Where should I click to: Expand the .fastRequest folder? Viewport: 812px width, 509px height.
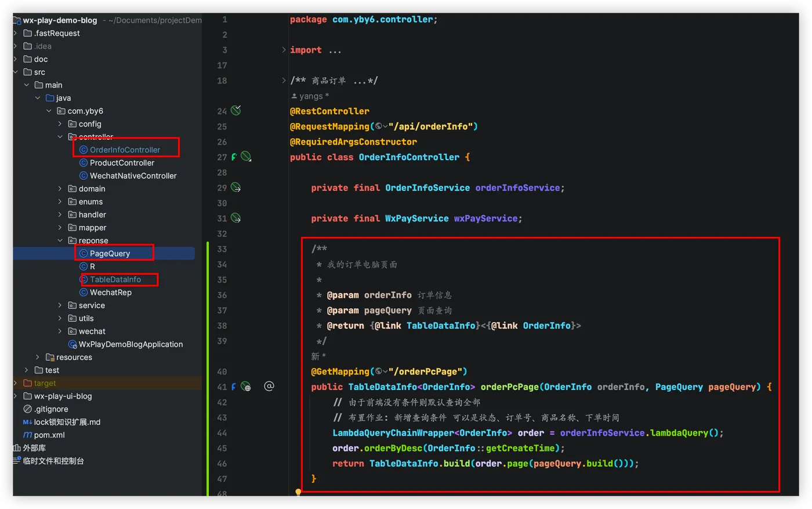pyautogui.click(x=16, y=33)
